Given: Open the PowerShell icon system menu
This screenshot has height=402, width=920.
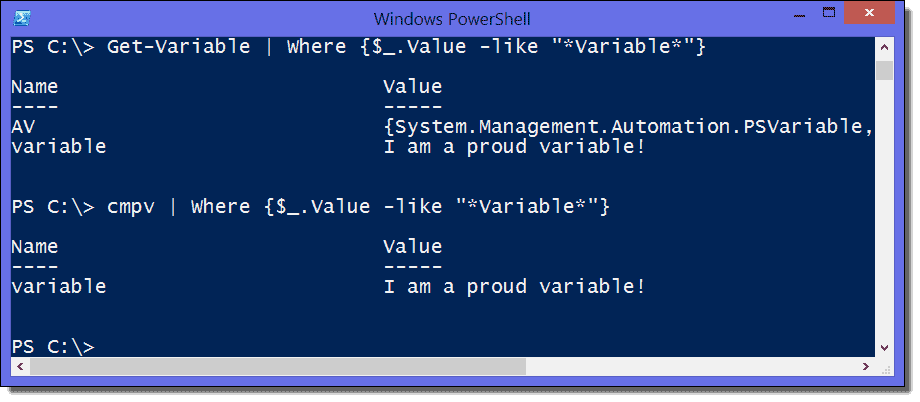Looking at the screenshot, I should click(x=22, y=19).
